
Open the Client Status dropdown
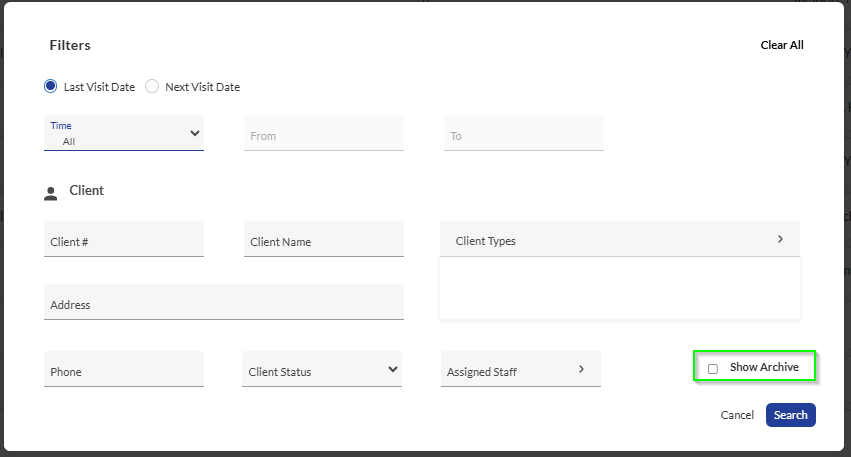click(x=321, y=370)
